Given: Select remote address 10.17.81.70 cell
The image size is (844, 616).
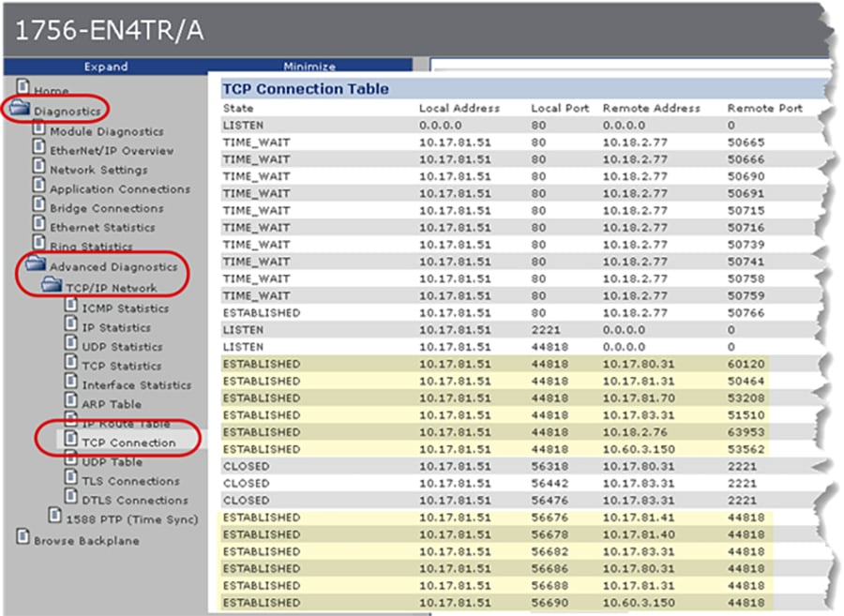Looking at the screenshot, I should tap(639, 398).
